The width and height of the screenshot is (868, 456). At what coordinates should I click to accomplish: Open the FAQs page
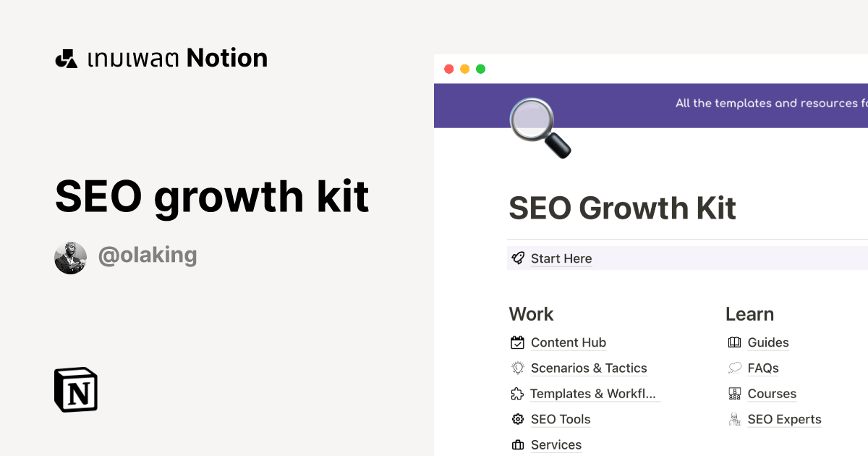point(762,368)
